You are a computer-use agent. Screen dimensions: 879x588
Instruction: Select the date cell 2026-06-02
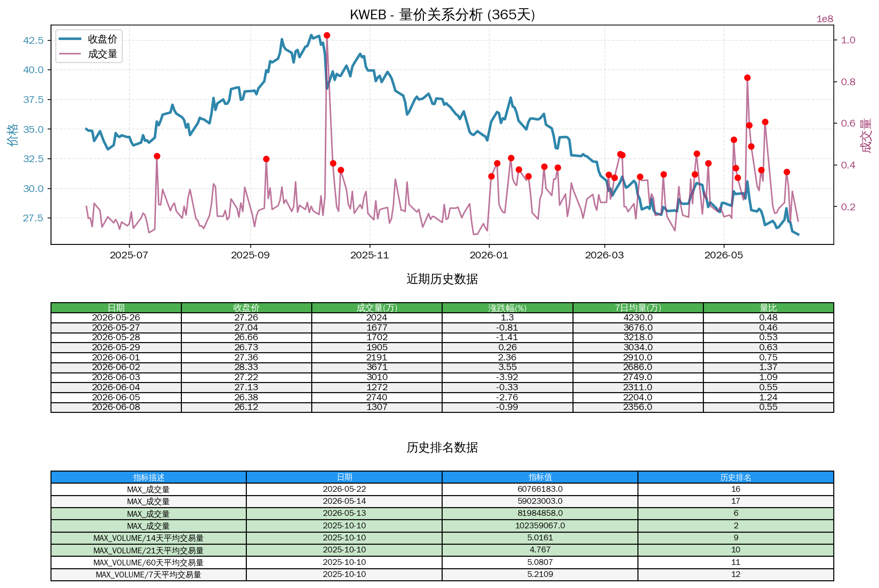click(x=116, y=367)
